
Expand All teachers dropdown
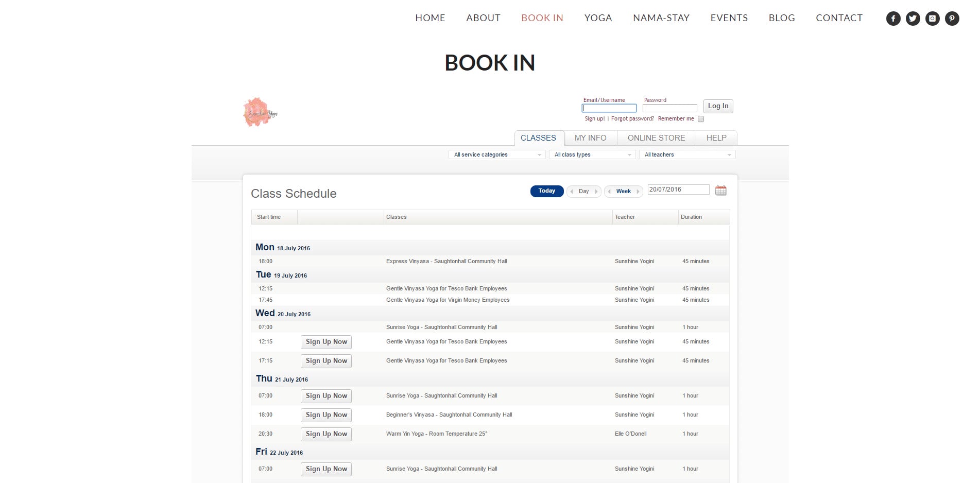[687, 154]
